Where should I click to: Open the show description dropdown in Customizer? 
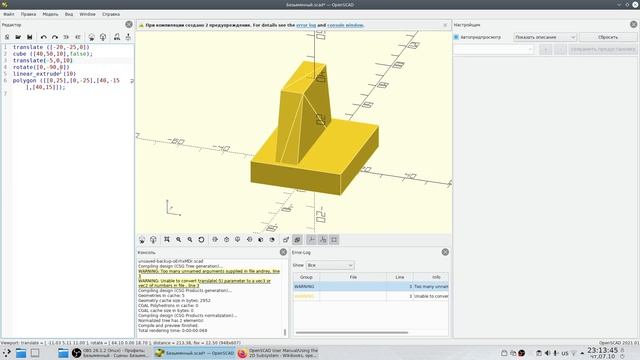click(x=544, y=37)
